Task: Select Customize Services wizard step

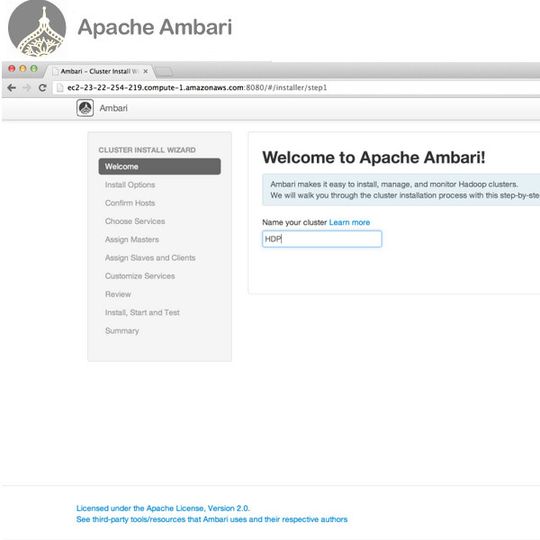Action: (140, 276)
